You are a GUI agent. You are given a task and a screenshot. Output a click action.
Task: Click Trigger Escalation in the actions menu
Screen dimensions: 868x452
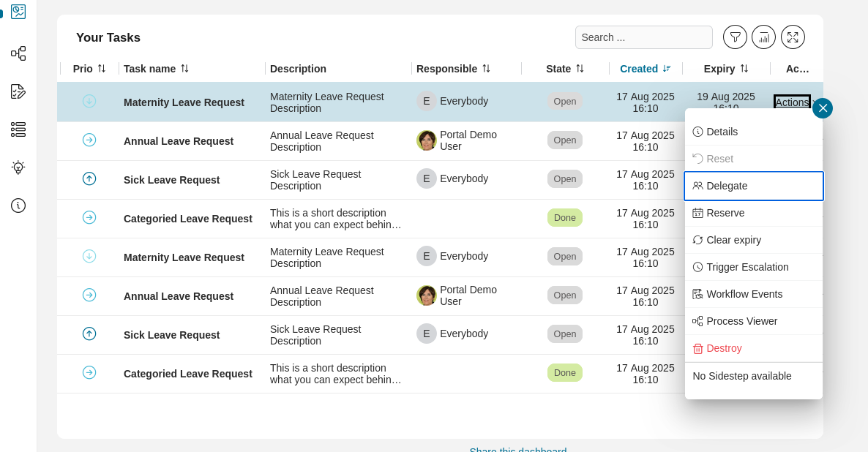[748, 267]
